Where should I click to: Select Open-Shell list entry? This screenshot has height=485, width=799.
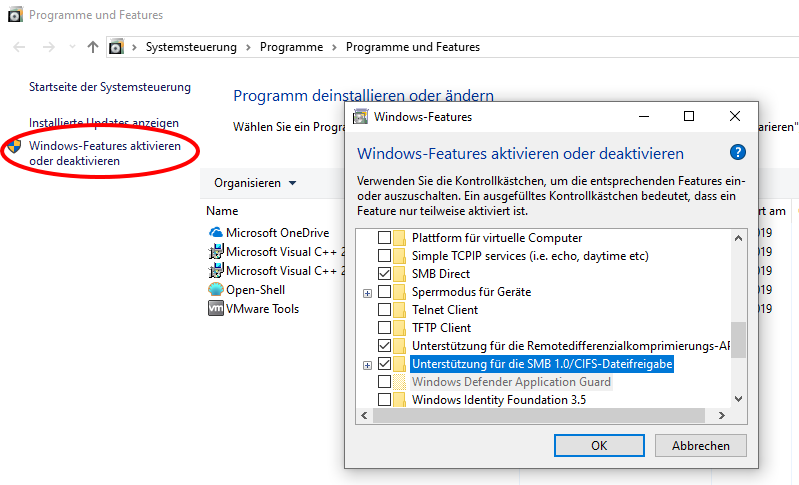pos(255,290)
